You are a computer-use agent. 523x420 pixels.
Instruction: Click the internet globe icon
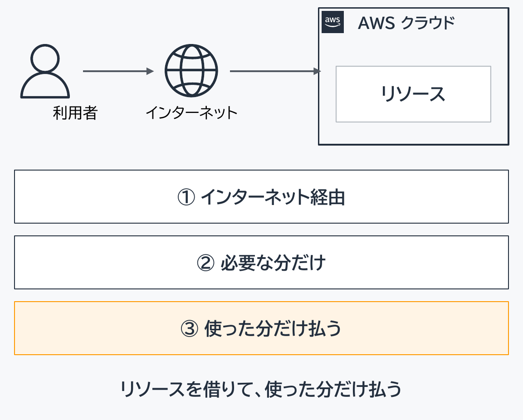click(191, 71)
